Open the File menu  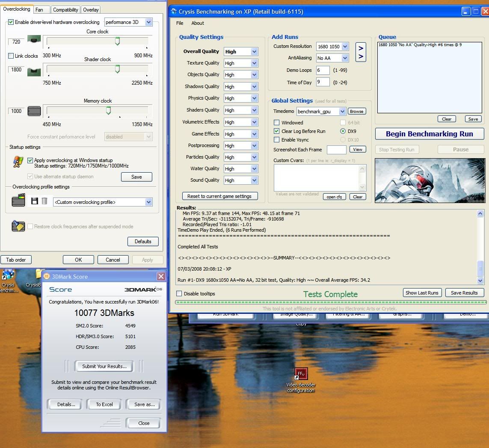click(180, 23)
